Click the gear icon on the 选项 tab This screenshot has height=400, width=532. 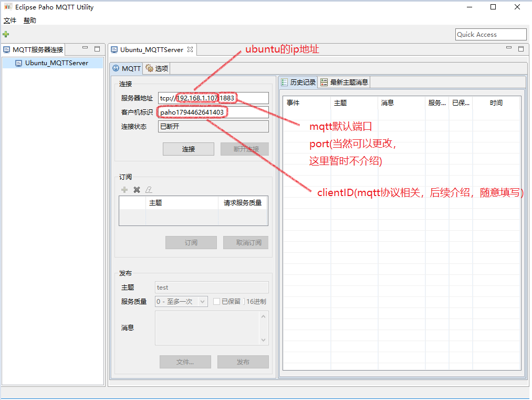click(x=149, y=68)
